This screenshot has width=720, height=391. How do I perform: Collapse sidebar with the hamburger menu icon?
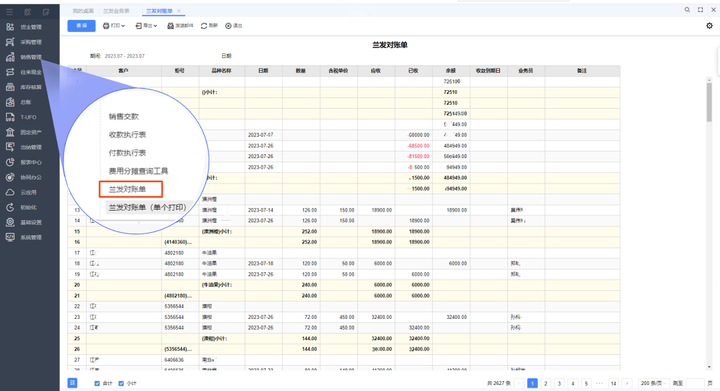pyautogui.click(x=9, y=11)
